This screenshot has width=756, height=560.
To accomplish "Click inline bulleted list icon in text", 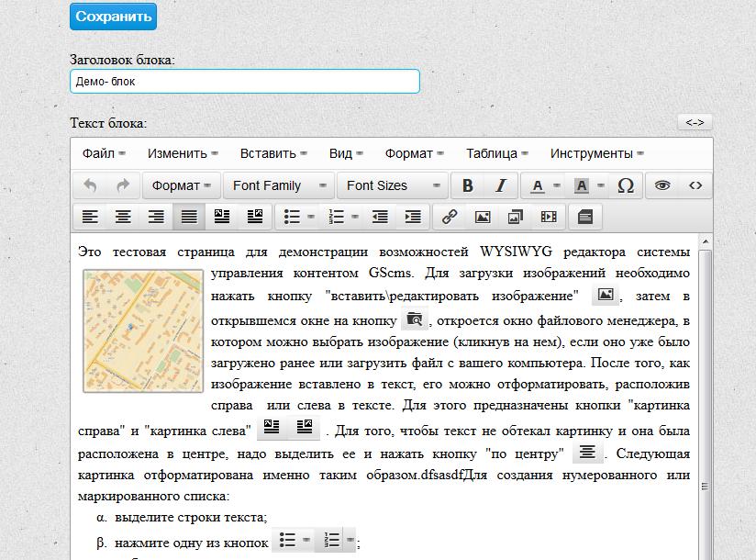I will (x=288, y=540).
